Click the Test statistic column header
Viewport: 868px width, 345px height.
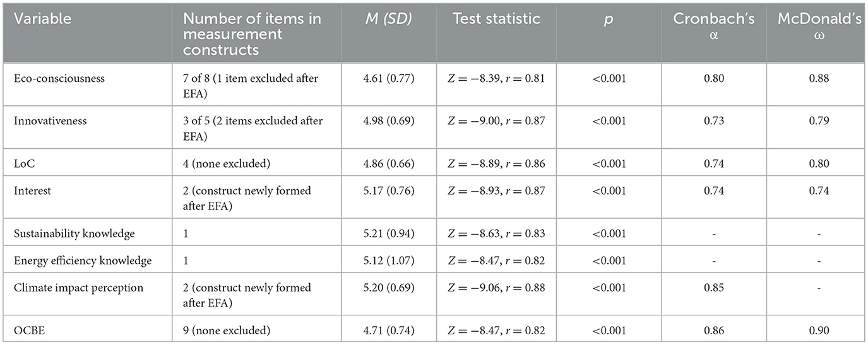[x=496, y=18]
